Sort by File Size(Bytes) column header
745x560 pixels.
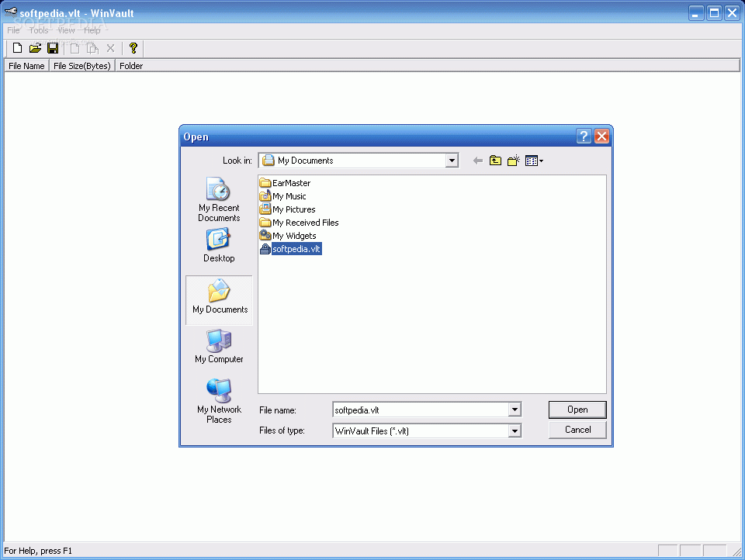81,66
